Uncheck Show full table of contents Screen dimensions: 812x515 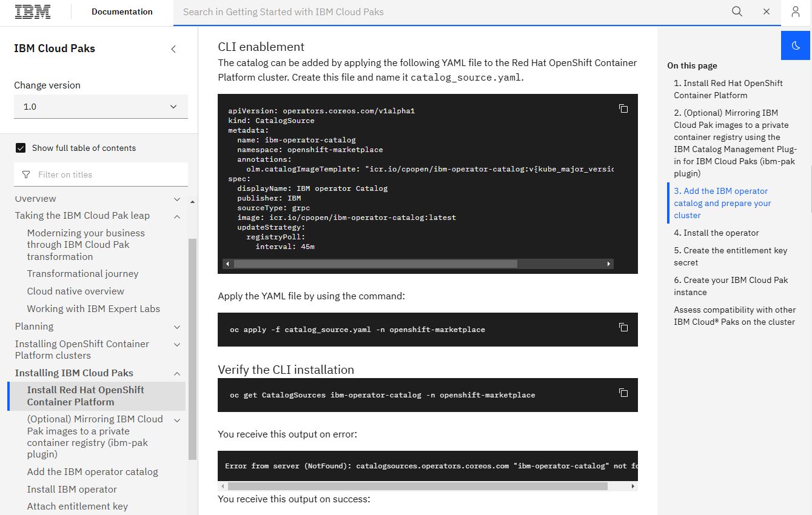21,148
